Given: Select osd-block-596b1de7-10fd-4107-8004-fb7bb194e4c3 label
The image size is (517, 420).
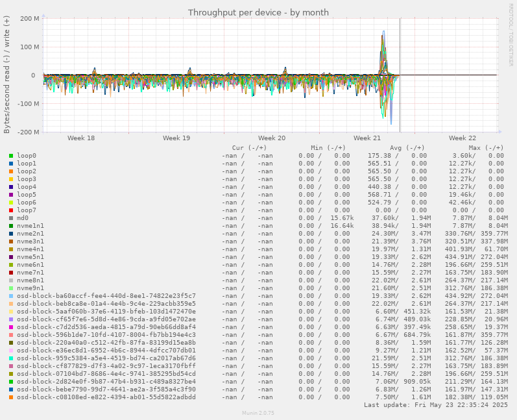Looking at the screenshot, I should pos(106,335).
